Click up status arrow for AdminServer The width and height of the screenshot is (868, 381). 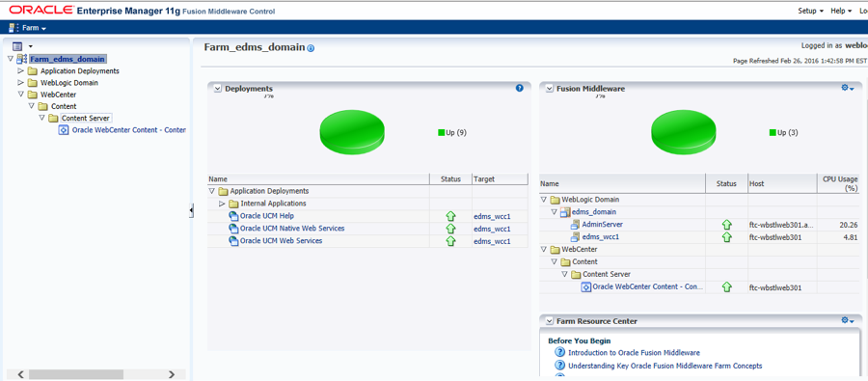(727, 225)
